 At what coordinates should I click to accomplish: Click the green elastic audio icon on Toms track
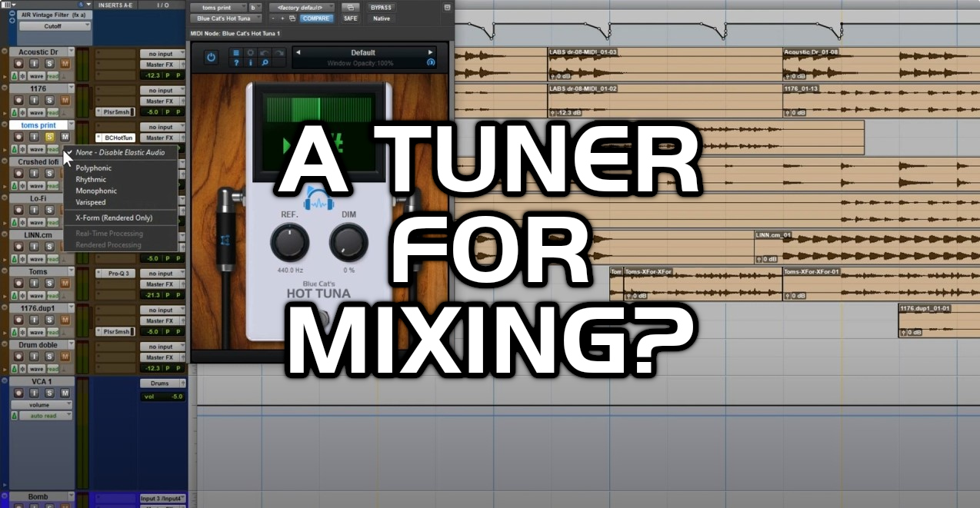15,295
